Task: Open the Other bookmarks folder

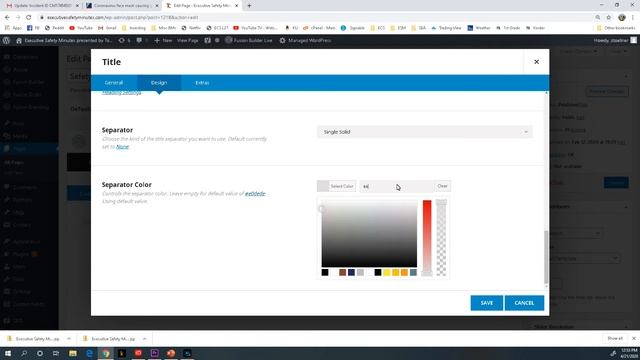Action: [x=616, y=28]
